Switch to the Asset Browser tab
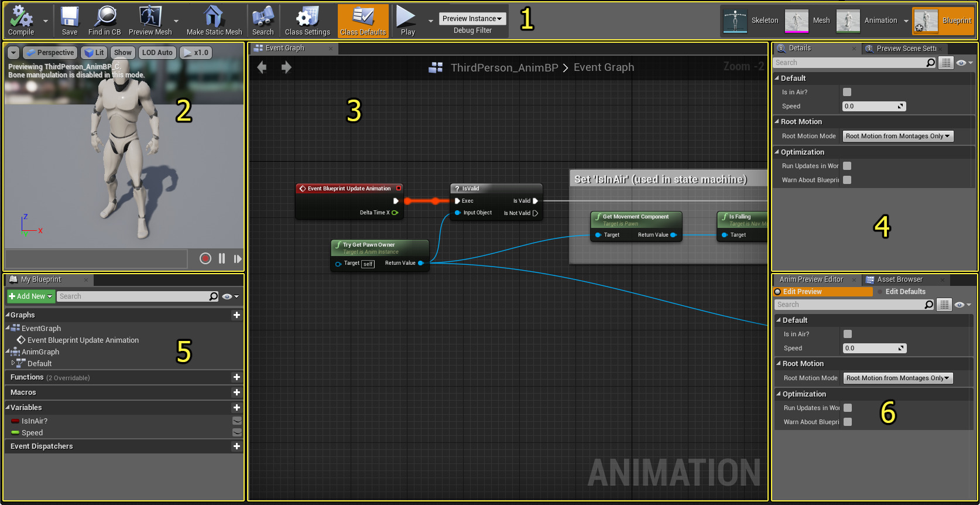The image size is (980, 505). 899,279
